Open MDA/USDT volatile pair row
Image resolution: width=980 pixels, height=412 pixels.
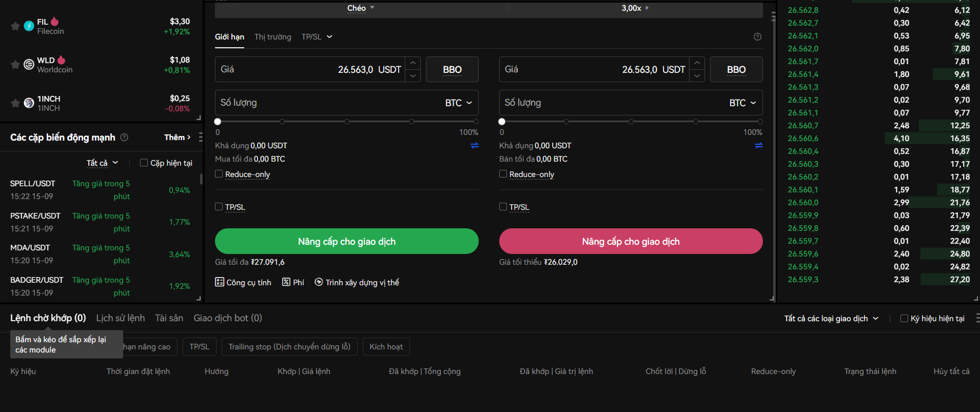(100, 254)
